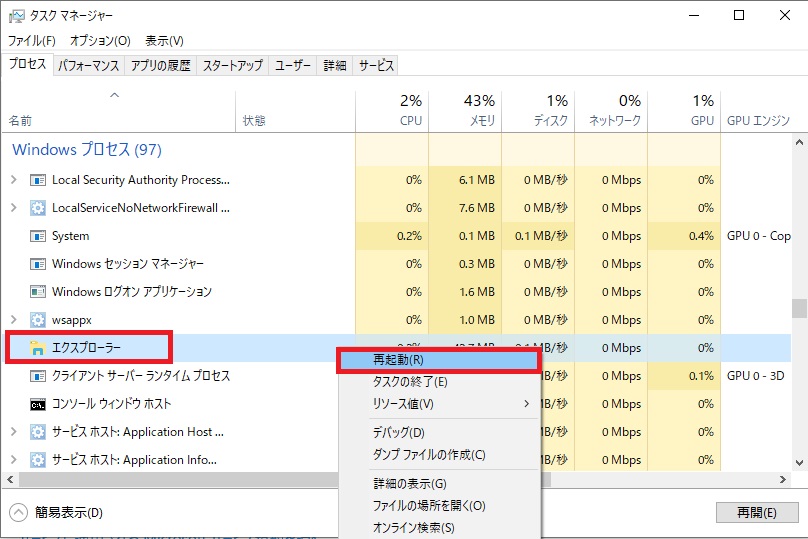The width and height of the screenshot is (808, 539).
Task: Sort by the 名前 column header
Action: click(119, 111)
